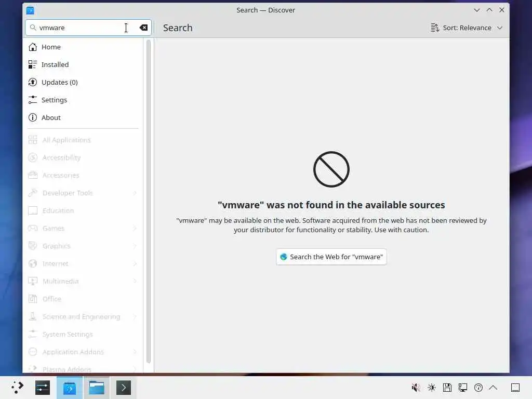The image size is (532, 399).
Task: Select Office category
Action: point(83,299)
